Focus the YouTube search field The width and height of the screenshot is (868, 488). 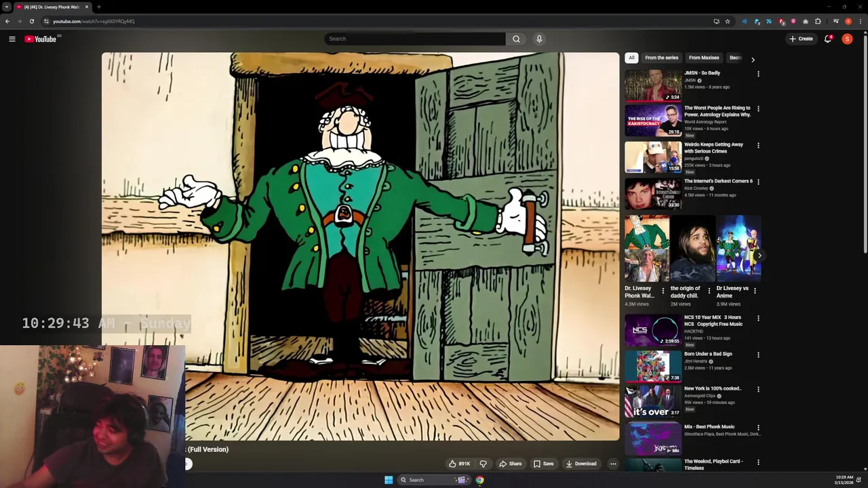pyautogui.click(x=414, y=39)
